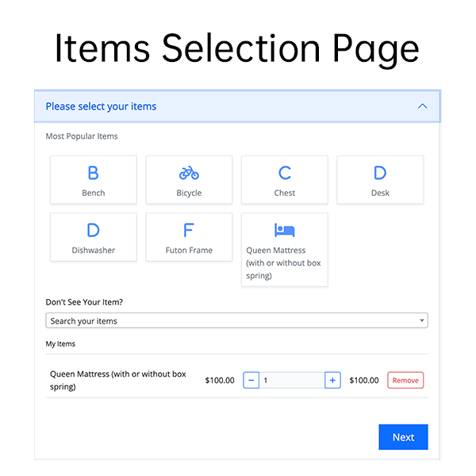Select the Dishwasher item tile
Viewport: 476px width, 476px height.
(93, 236)
